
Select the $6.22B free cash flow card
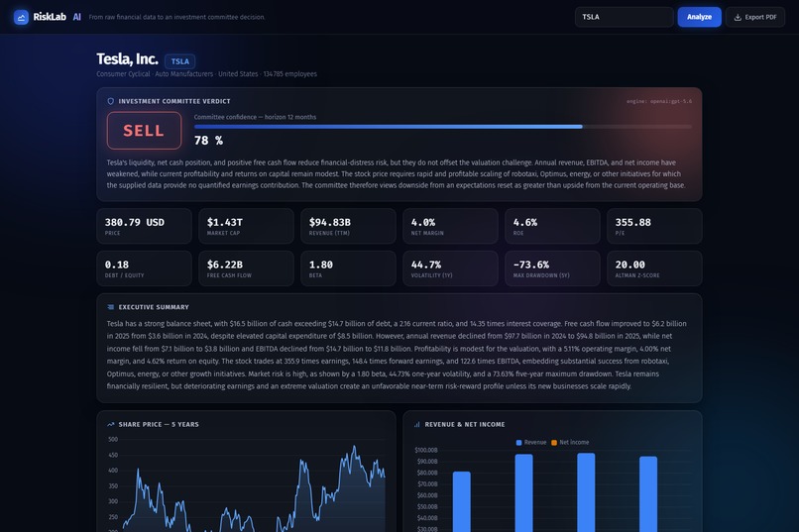click(246, 268)
